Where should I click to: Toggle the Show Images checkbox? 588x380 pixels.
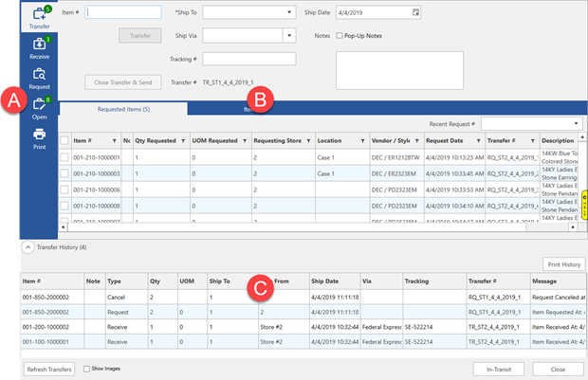[x=87, y=367]
